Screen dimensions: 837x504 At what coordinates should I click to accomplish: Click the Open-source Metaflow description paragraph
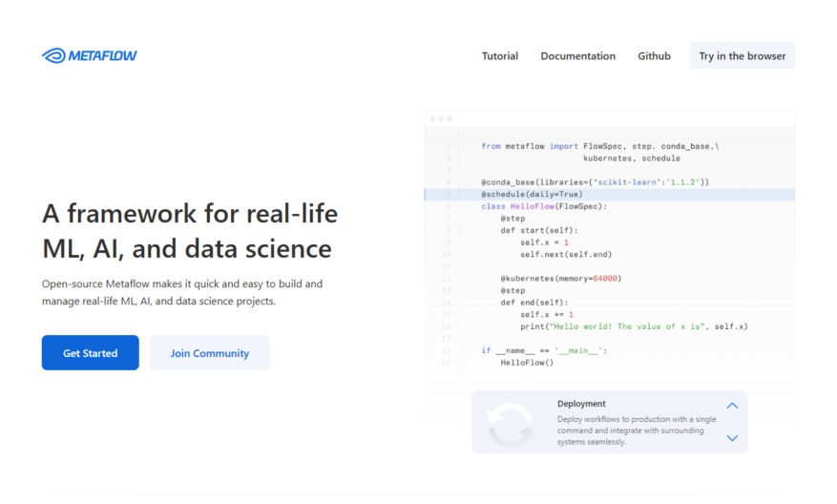click(x=182, y=293)
